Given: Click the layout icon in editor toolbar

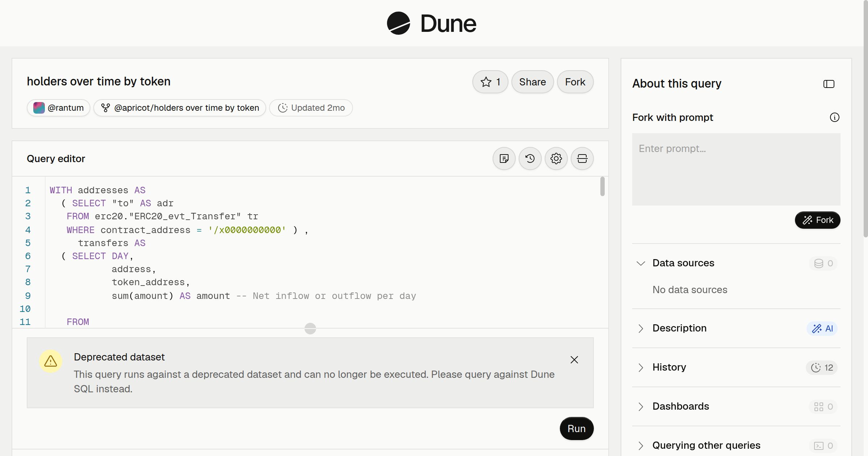Looking at the screenshot, I should point(582,159).
